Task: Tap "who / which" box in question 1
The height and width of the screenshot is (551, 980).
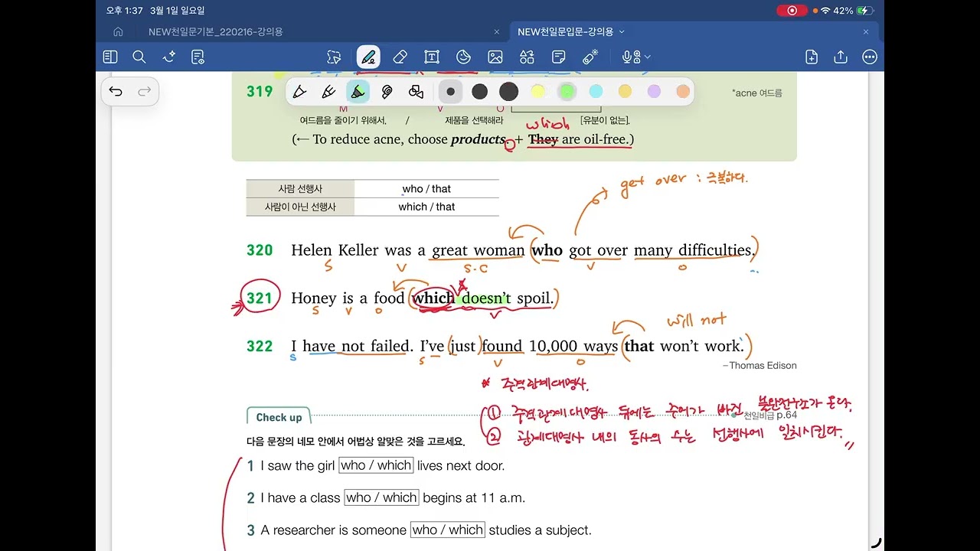Action: 376,465
